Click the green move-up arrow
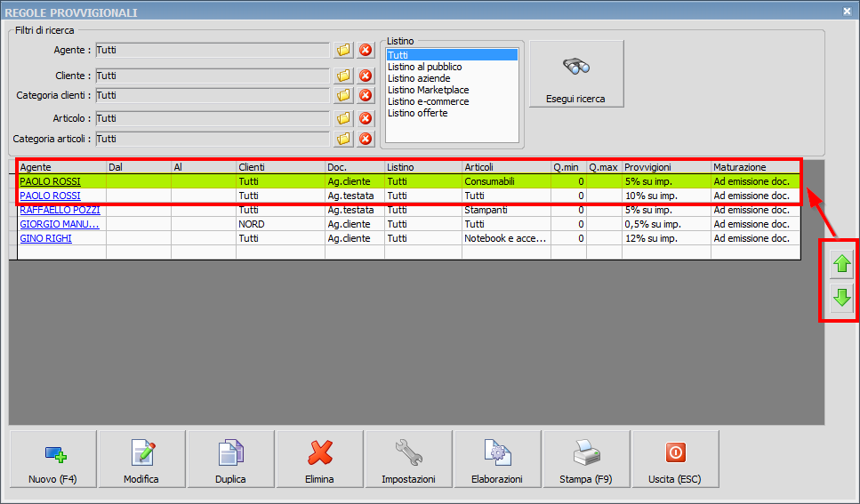Viewport: 860px width, 504px height. (840, 263)
